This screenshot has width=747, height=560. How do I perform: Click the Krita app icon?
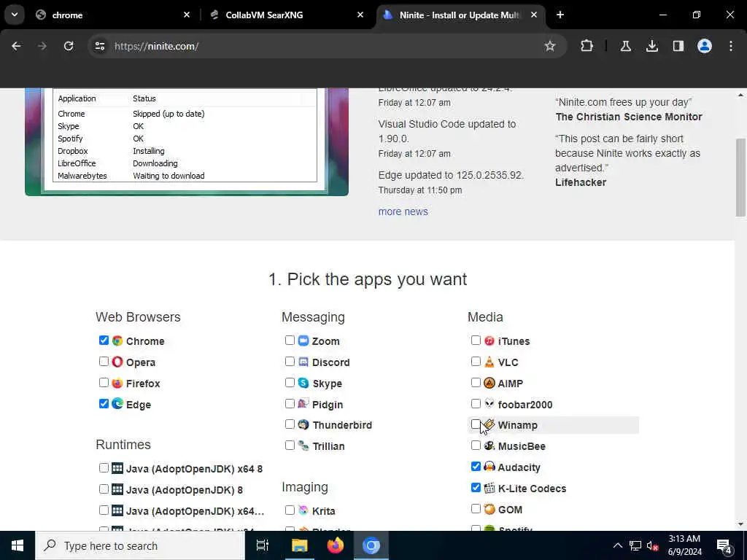click(x=303, y=510)
